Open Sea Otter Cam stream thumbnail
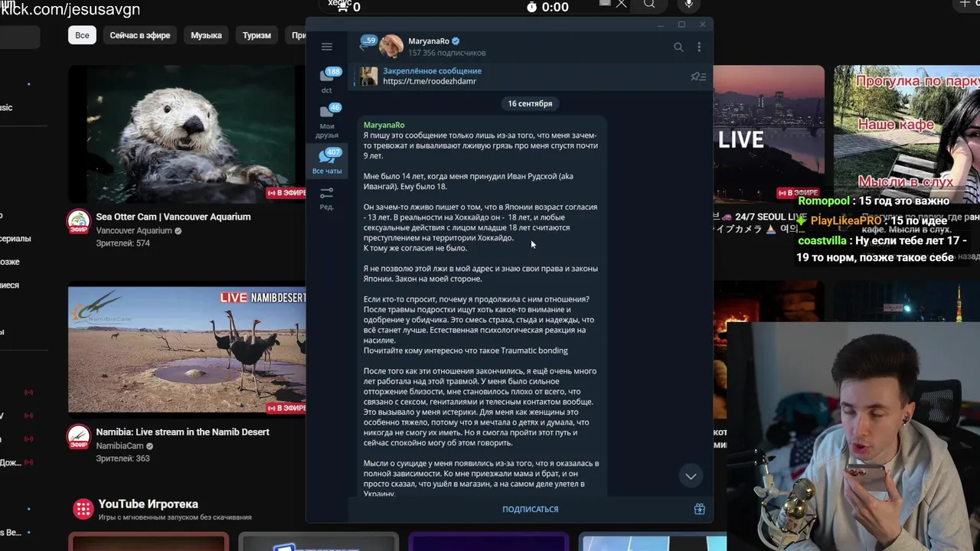The height and width of the screenshot is (551, 980). [x=187, y=134]
